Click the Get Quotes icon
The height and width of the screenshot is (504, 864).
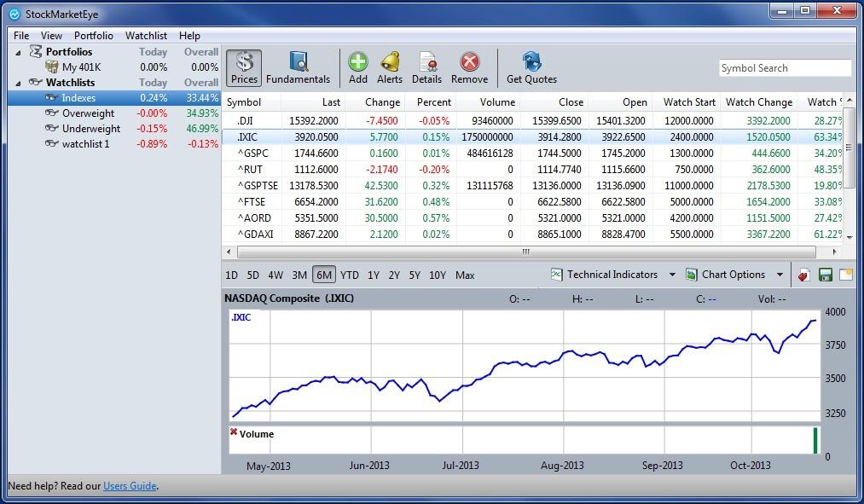[531, 67]
